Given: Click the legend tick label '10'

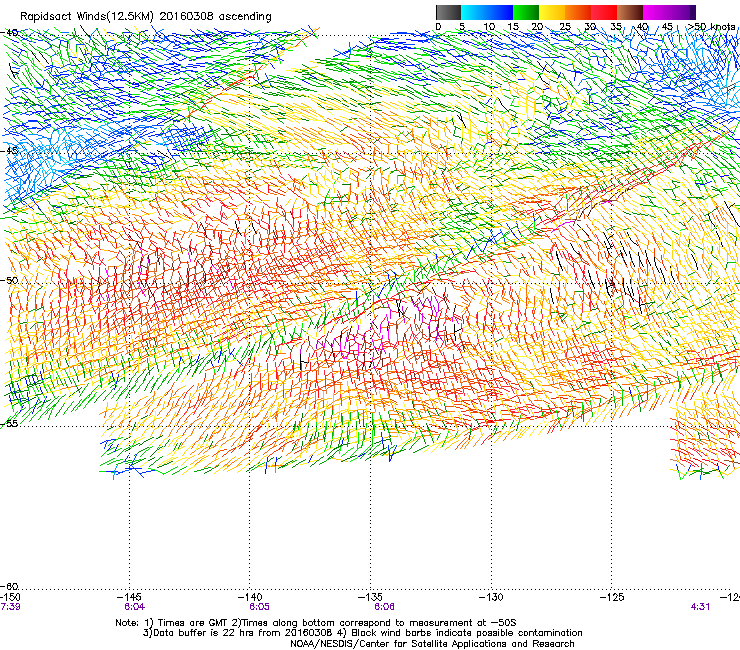Looking at the screenshot, I should pyautogui.click(x=489, y=26).
